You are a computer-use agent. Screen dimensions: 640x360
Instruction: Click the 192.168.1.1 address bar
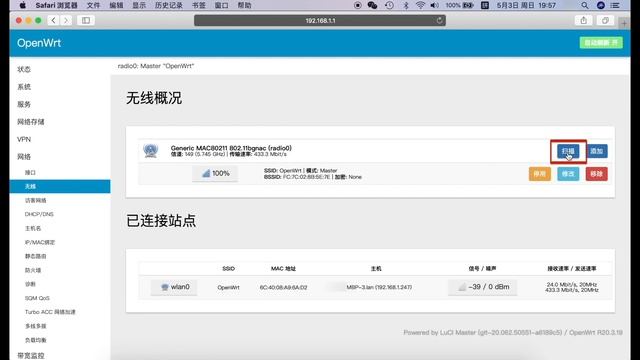coord(320,20)
